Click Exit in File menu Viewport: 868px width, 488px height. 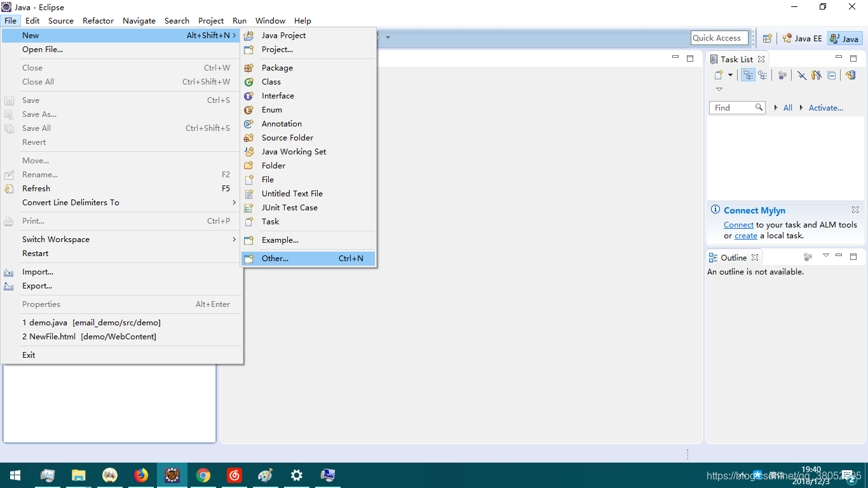coord(121,355)
